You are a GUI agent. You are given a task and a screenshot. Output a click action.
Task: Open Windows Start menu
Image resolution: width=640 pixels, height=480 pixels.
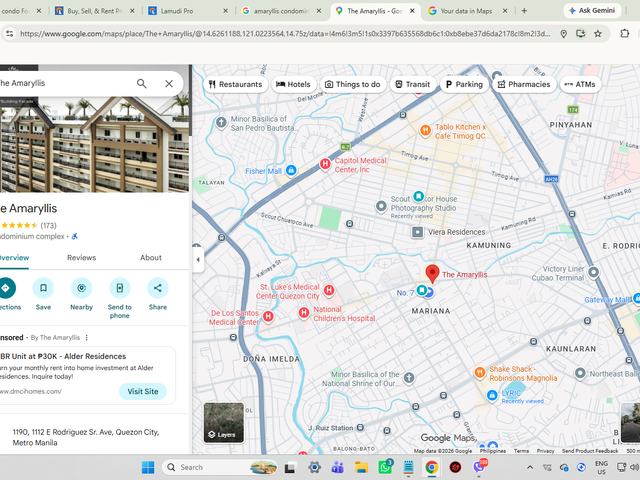click(148, 467)
